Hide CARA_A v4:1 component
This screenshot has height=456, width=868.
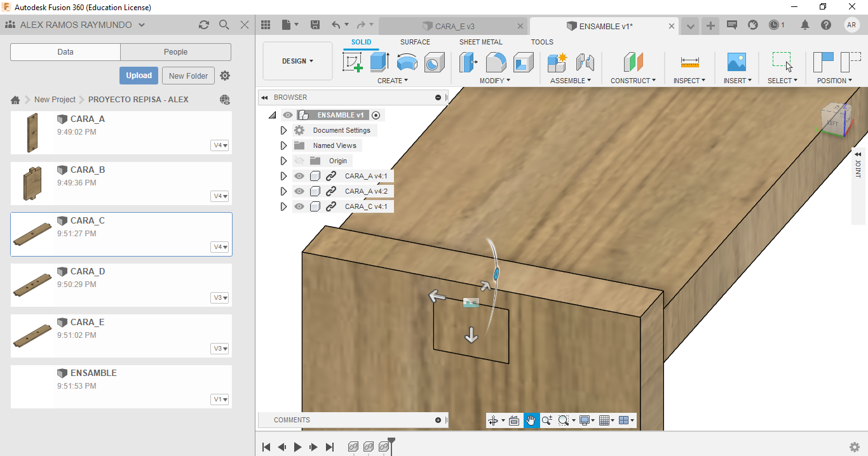tap(299, 176)
